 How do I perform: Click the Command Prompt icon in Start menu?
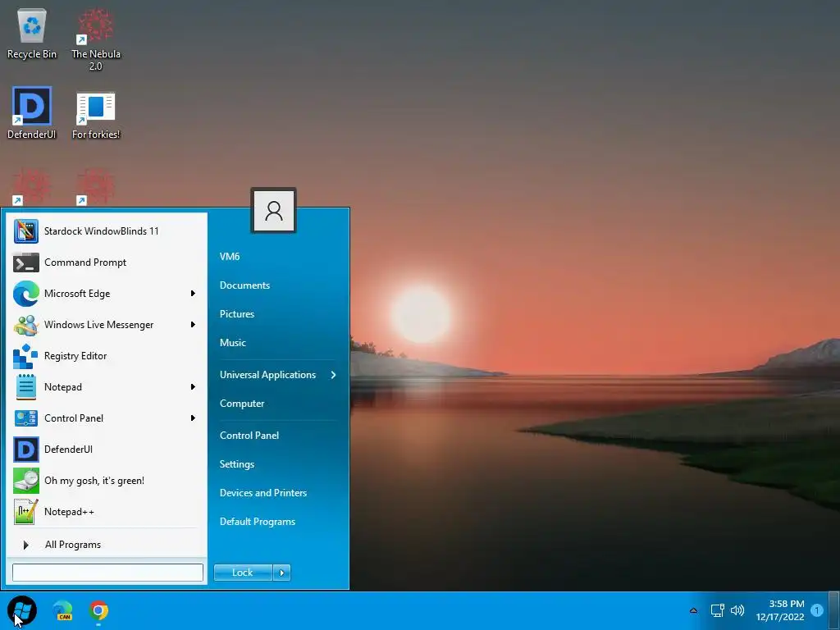(x=25, y=262)
